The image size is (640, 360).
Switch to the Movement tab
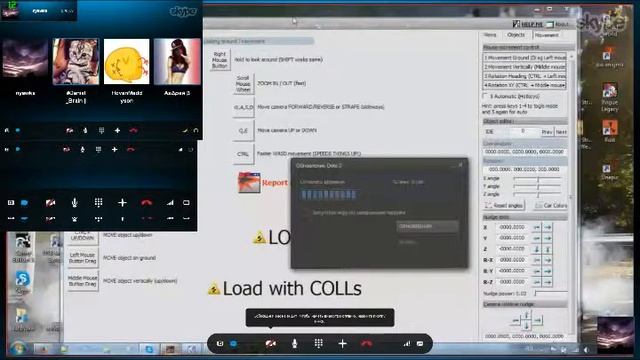pyautogui.click(x=547, y=35)
